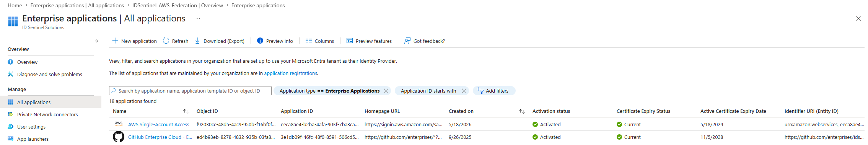This screenshot has width=868, height=145.
Task: Click the 18 applications found text
Action: point(133,101)
